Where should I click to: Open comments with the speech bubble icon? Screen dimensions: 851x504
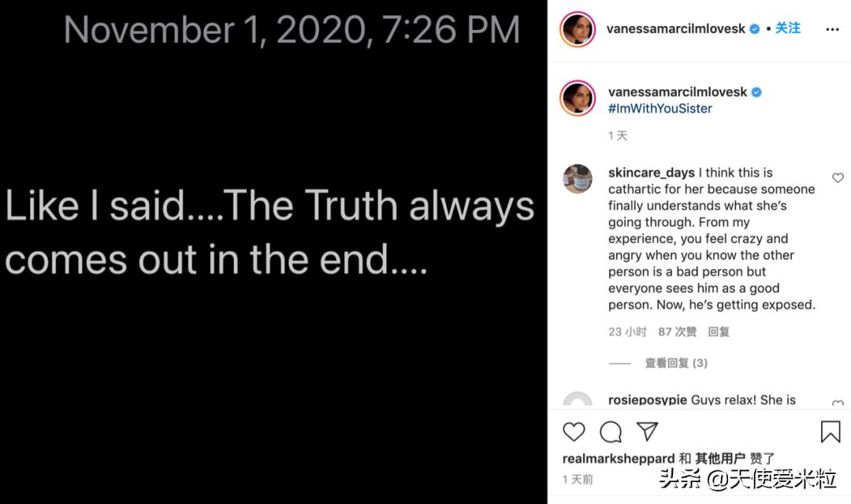click(611, 432)
